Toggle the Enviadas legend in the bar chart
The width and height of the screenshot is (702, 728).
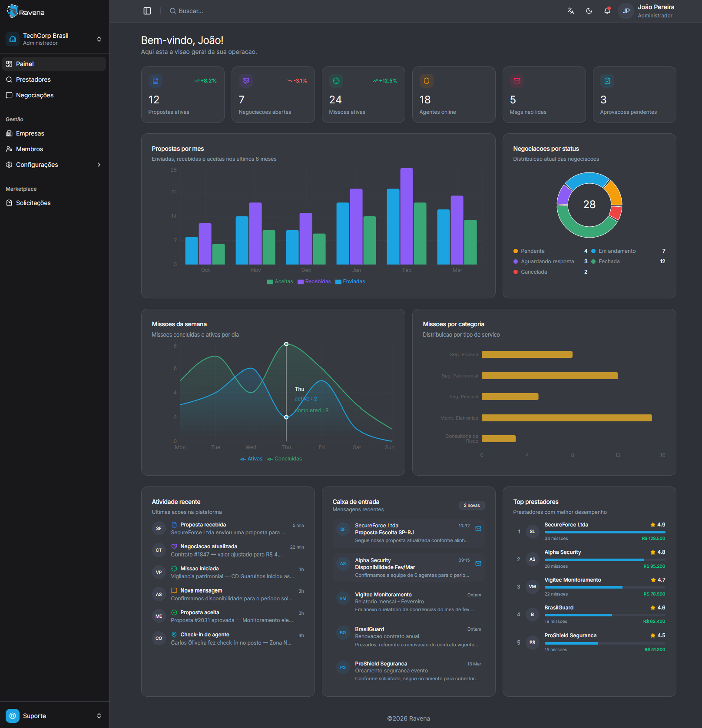[350, 281]
